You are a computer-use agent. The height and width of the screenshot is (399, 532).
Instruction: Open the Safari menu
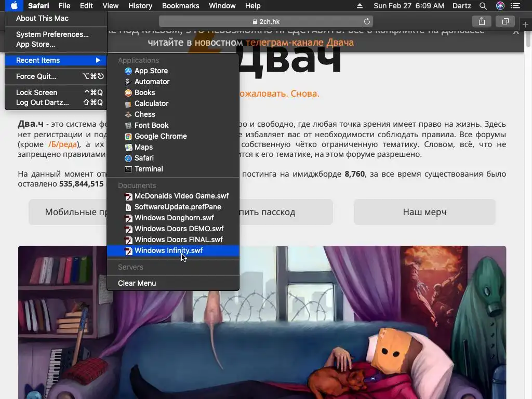click(38, 6)
